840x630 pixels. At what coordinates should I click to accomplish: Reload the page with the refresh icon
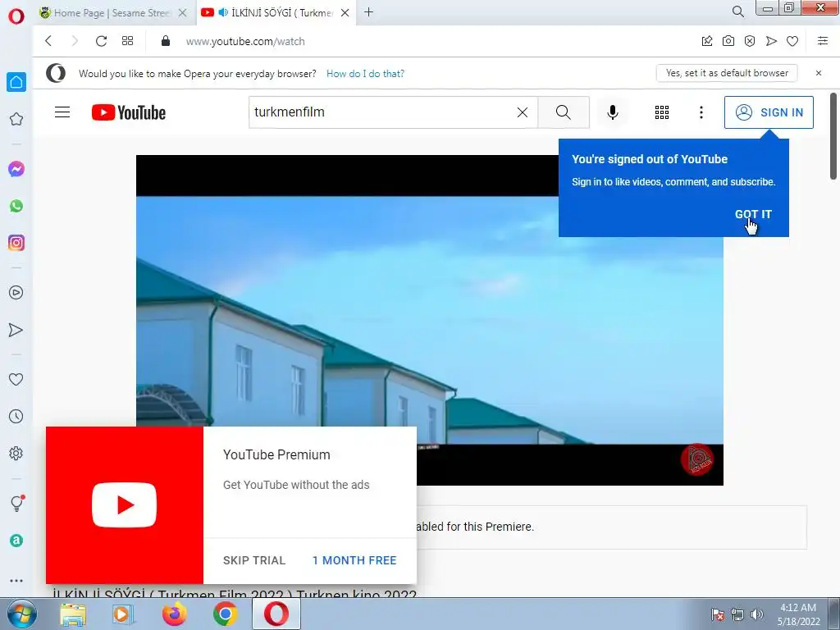[101, 41]
